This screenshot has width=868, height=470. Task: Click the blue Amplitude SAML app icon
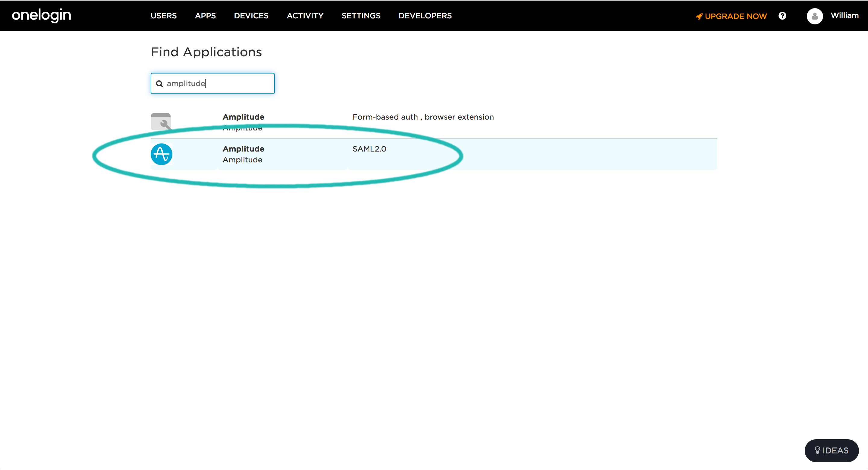(x=162, y=154)
